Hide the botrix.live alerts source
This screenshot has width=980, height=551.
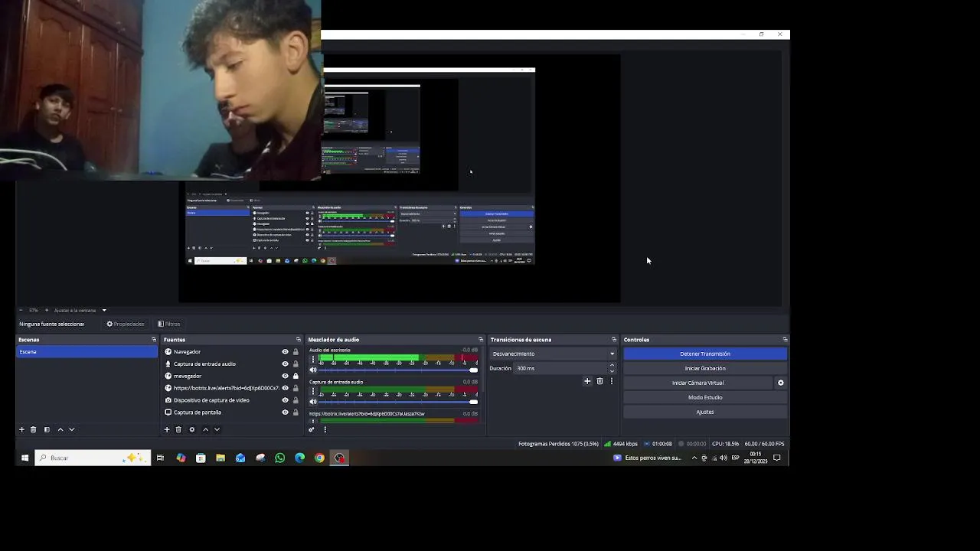286,388
